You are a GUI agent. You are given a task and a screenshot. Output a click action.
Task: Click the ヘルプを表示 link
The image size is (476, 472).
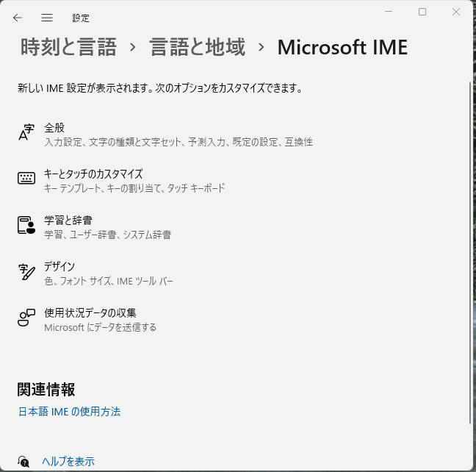tap(68, 462)
